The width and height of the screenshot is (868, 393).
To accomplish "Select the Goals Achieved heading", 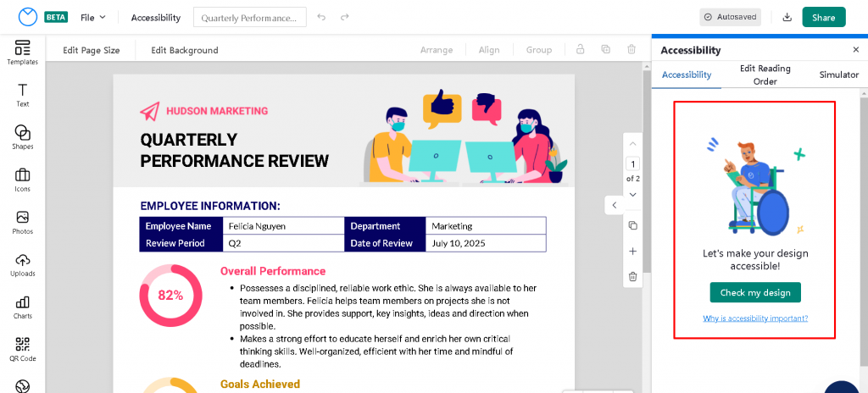I will tap(260, 385).
